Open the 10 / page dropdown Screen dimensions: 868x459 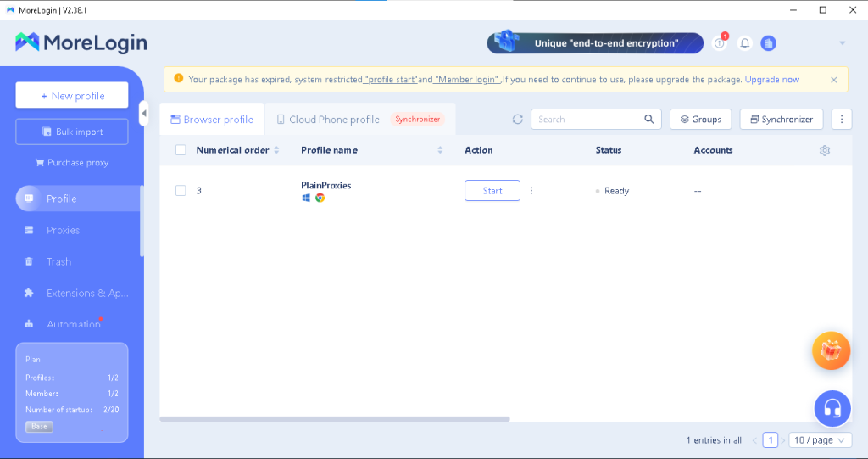click(820, 440)
